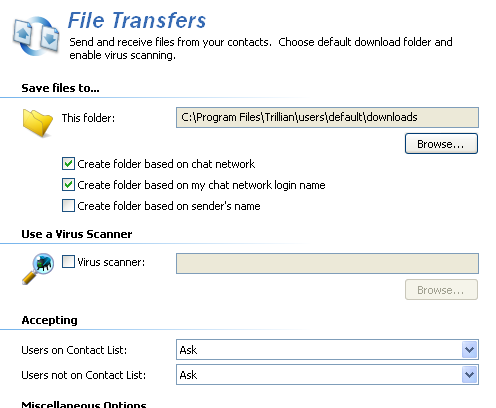Select the Users on Contact List combo box
The width and height of the screenshot is (496, 408).
pos(327,350)
